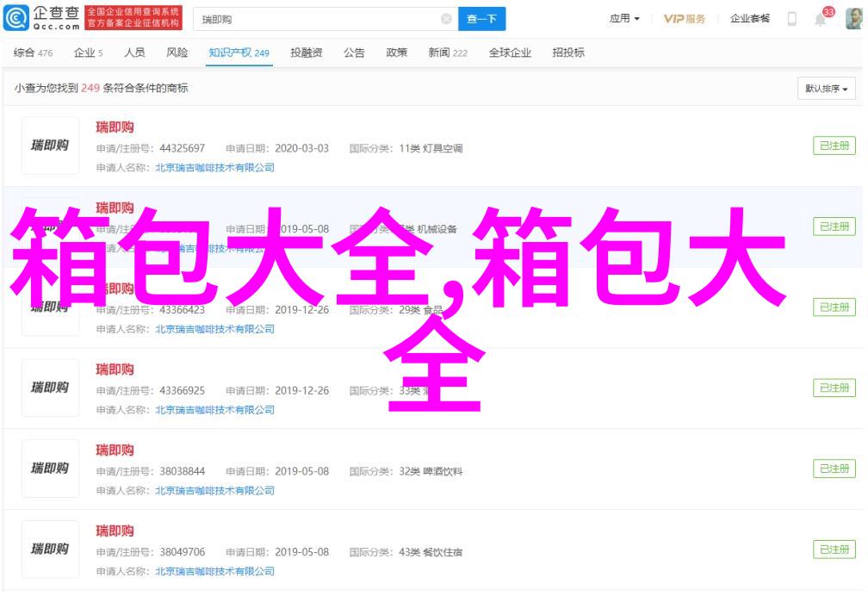Open trademark thumbnail for registration 38049706

click(50, 549)
